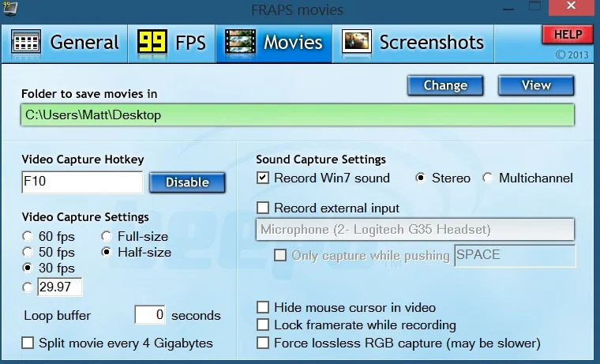Click the Loop buffer seconds field
This screenshot has height=364, width=600.
tap(150, 314)
